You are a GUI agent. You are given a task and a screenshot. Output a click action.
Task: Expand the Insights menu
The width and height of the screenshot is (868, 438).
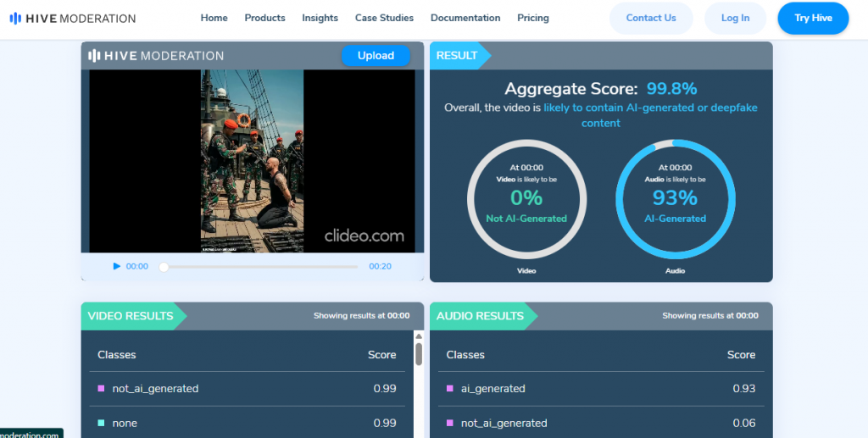tap(320, 18)
